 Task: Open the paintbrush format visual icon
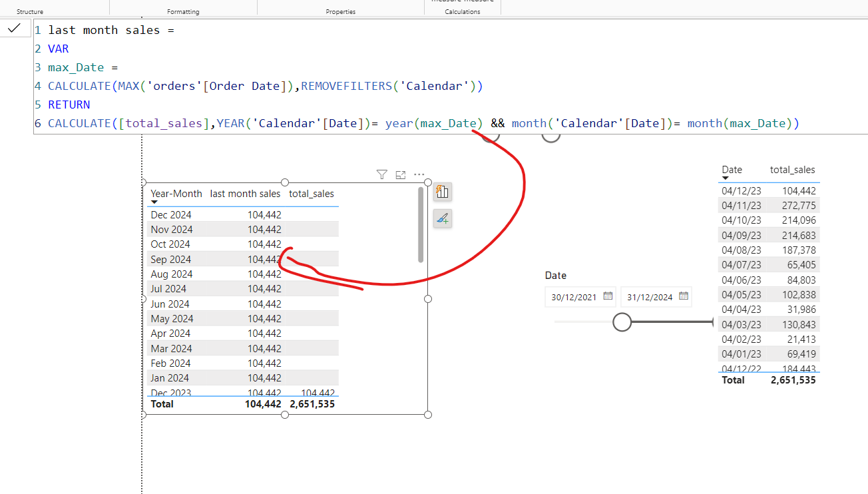click(x=443, y=218)
